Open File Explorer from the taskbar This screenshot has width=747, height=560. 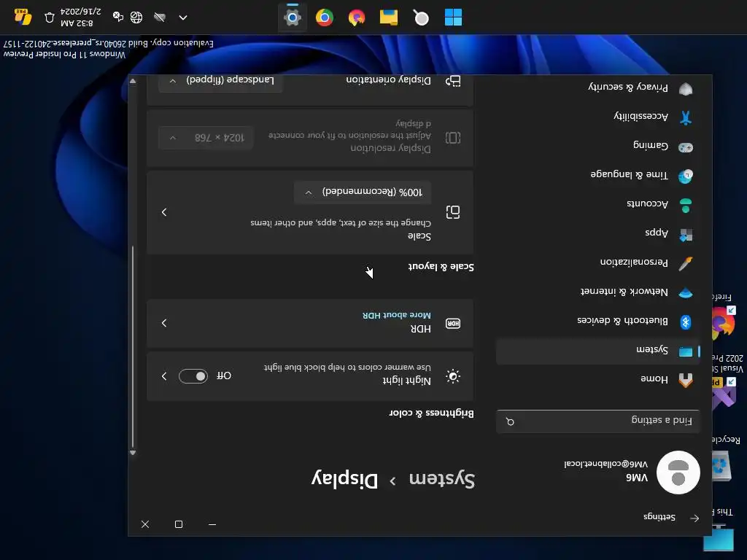[x=389, y=17]
